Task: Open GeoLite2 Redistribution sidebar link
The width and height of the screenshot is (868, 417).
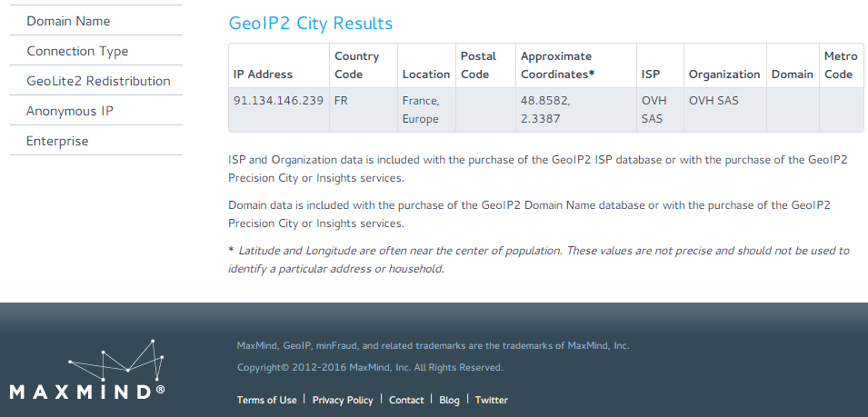Action: [x=95, y=81]
